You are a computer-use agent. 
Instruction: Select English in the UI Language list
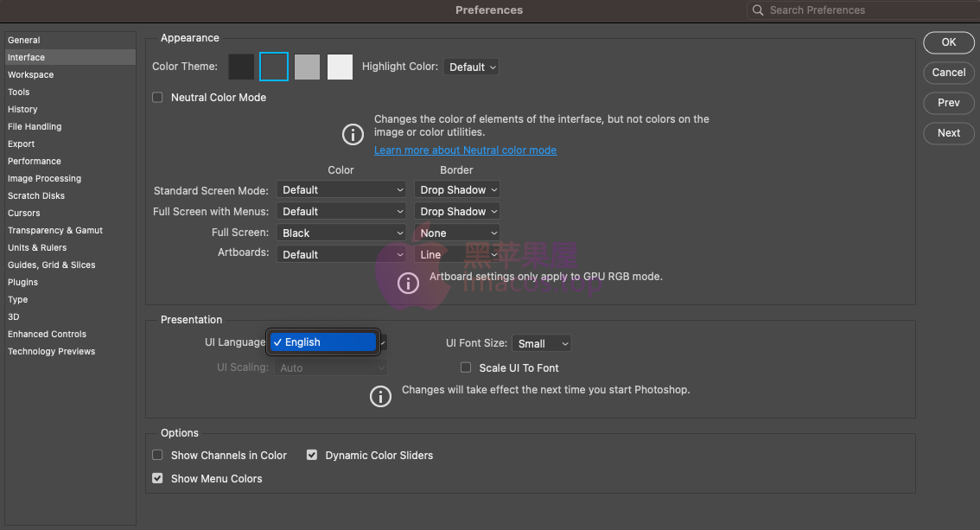tap(323, 342)
